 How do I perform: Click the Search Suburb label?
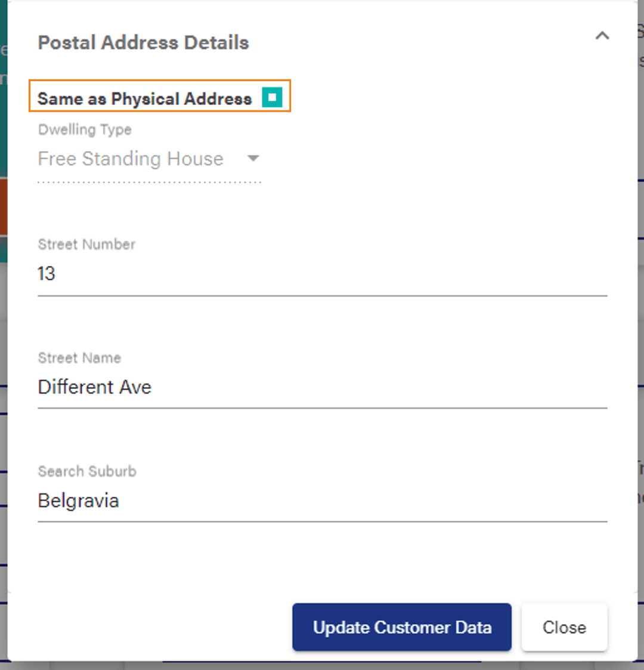point(87,471)
